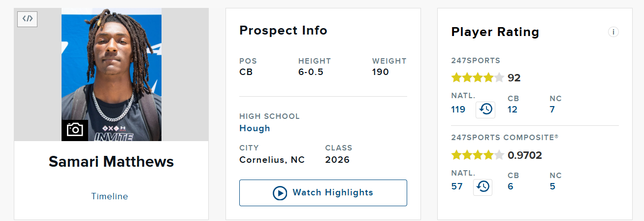Click Samari Matthews profile photo
Image resolution: width=644 pixels, height=221 pixels.
(x=111, y=74)
